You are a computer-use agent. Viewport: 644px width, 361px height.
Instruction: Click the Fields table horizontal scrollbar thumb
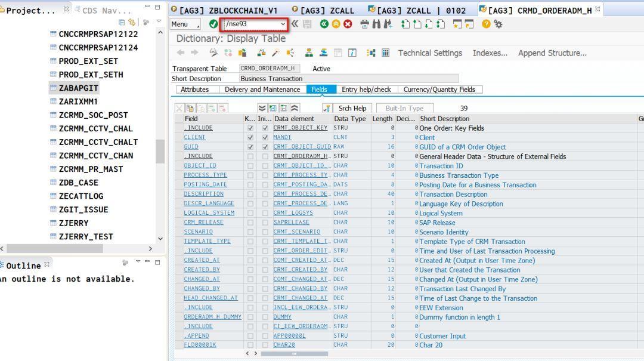point(294,354)
